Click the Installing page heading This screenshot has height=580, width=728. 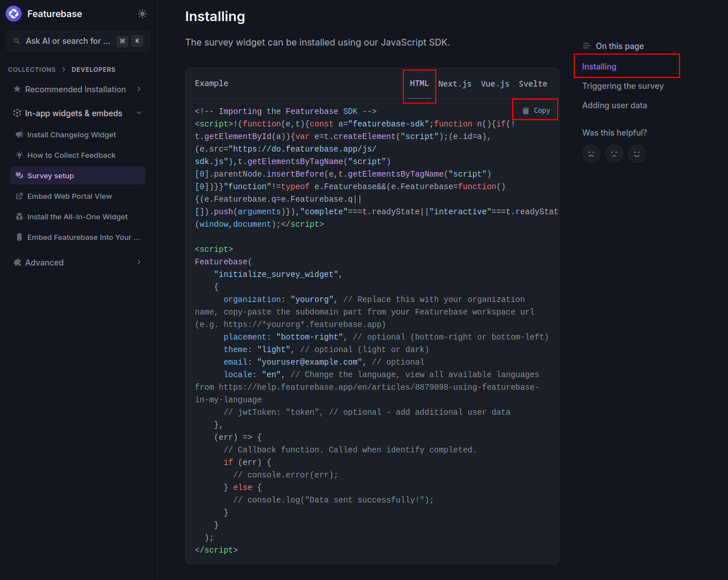click(x=215, y=17)
